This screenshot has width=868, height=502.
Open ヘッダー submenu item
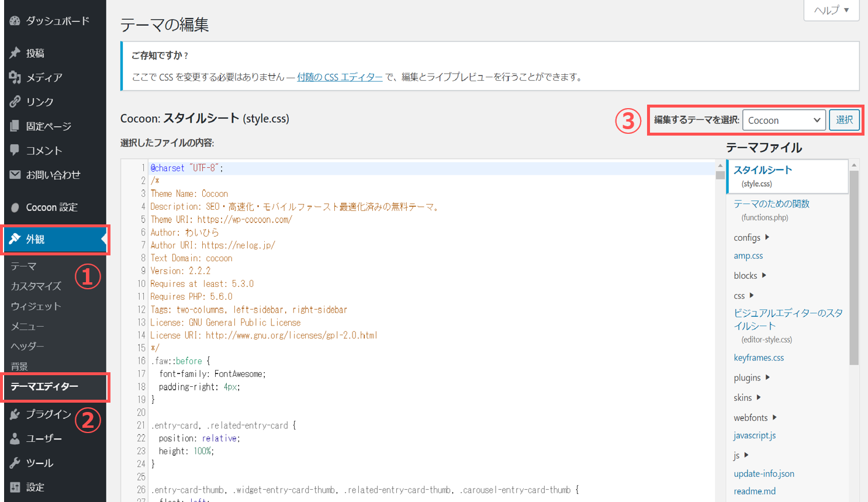[x=27, y=346]
